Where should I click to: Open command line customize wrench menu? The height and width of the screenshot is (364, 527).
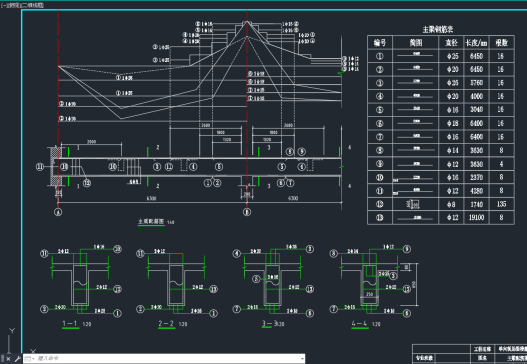[17, 359]
